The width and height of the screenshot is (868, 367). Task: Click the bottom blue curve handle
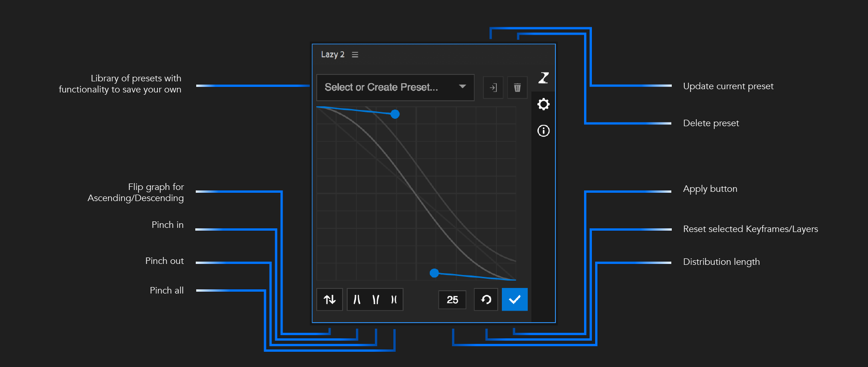(434, 273)
